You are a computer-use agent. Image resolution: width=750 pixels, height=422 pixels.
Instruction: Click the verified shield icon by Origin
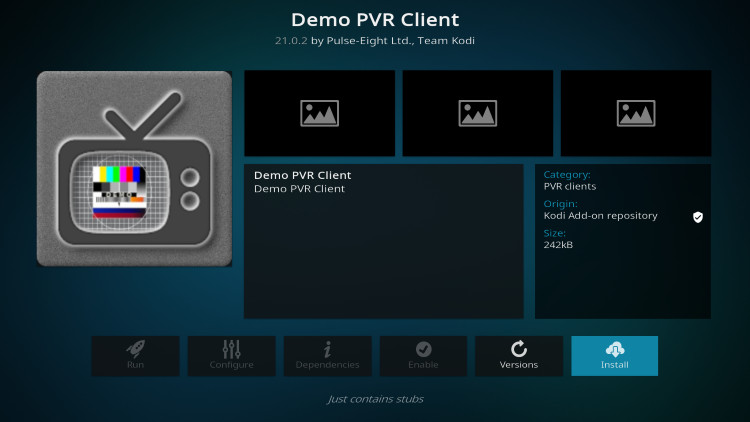[x=698, y=217]
